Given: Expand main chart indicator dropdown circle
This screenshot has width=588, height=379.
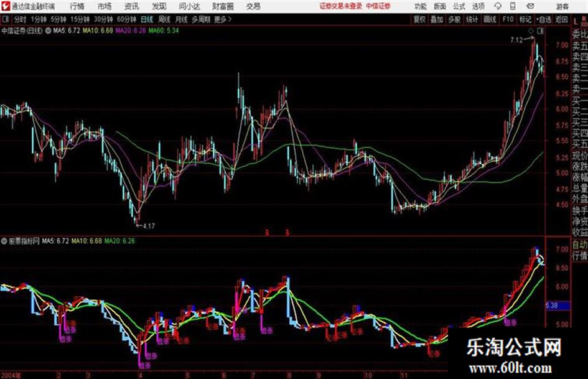Looking at the screenshot, I should [48, 30].
